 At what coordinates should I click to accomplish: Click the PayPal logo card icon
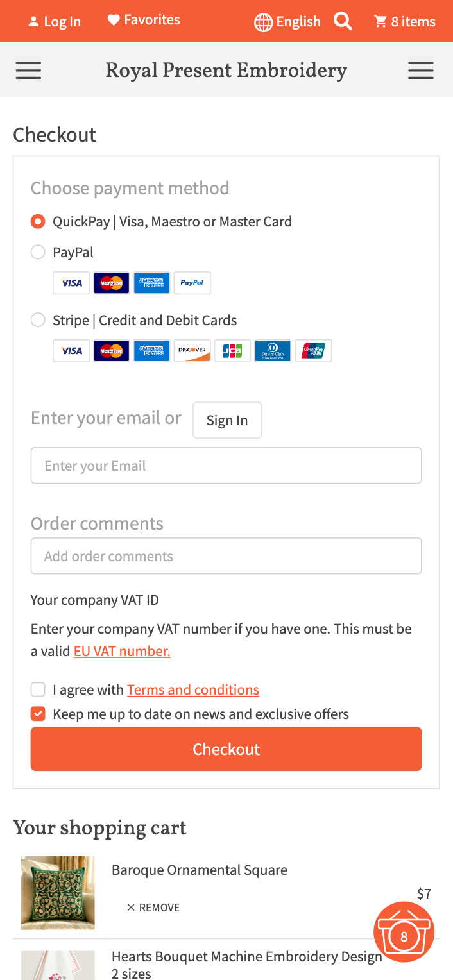click(x=192, y=283)
